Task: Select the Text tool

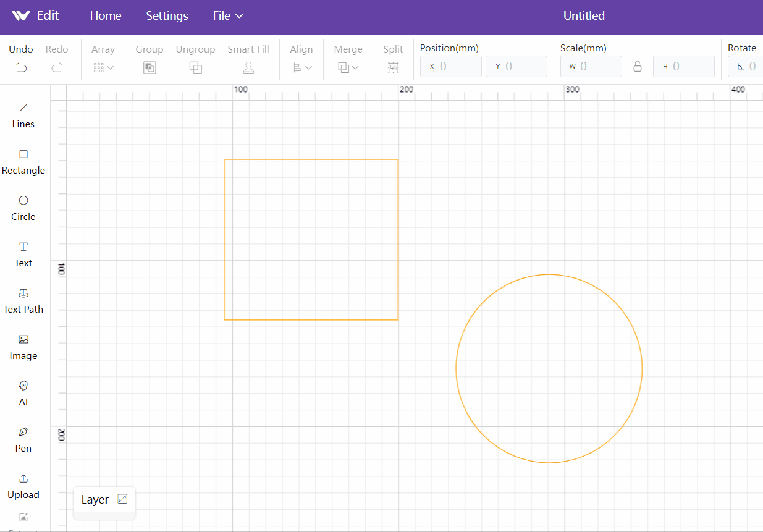Action: [23, 255]
